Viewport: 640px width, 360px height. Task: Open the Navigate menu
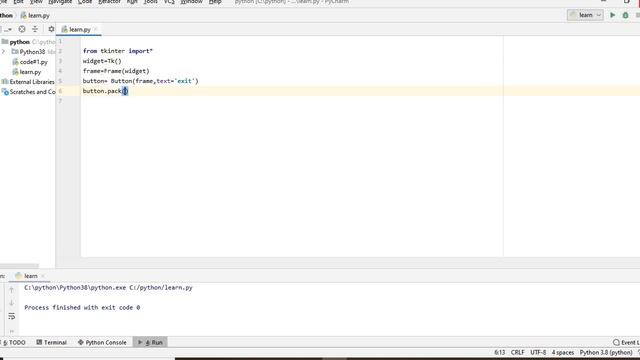[x=60, y=2]
